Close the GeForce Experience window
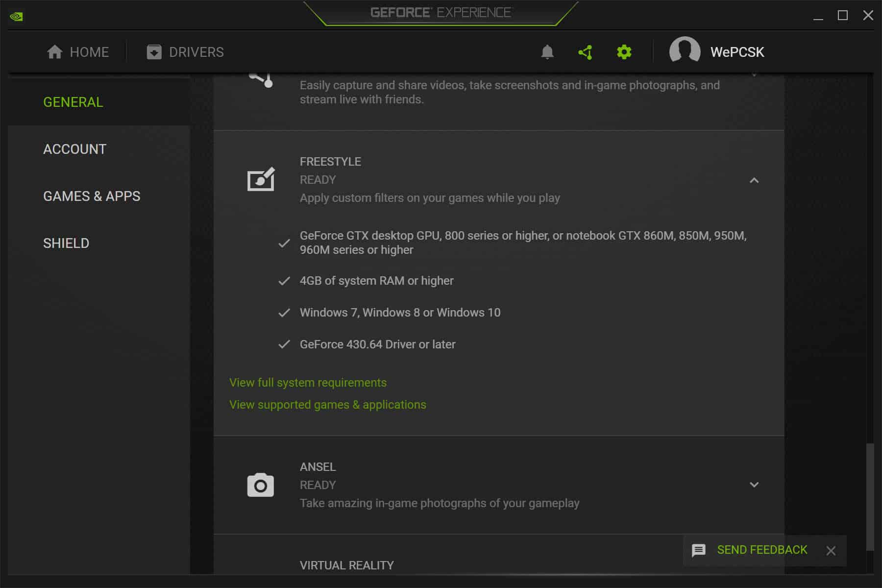The image size is (882, 588). point(868,16)
